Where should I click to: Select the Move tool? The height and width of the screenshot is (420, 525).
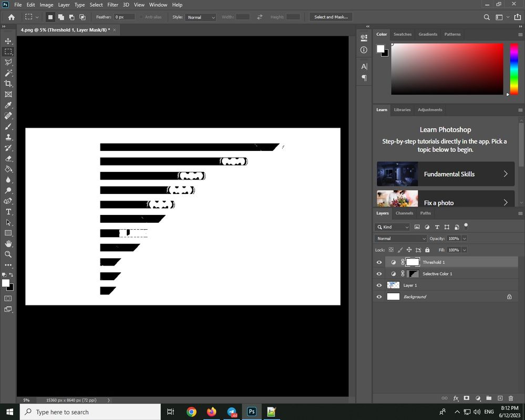pos(8,41)
